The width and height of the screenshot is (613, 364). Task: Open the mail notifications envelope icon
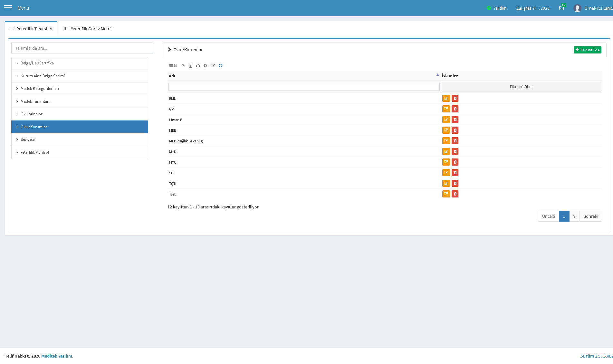pyautogui.click(x=561, y=8)
